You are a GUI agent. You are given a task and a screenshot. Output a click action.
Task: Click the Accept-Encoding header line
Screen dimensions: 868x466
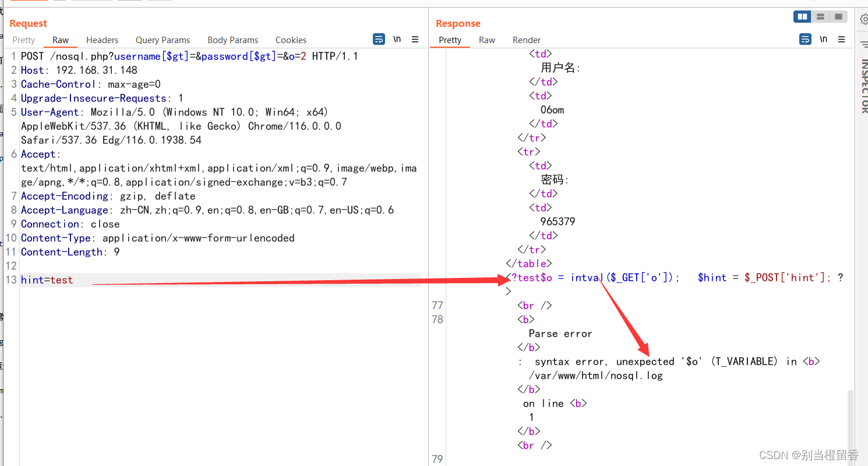click(108, 196)
